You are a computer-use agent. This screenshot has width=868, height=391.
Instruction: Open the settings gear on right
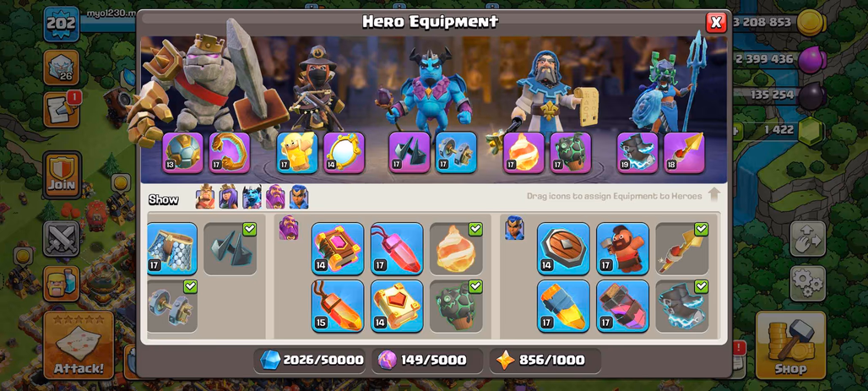(x=808, y=284)
